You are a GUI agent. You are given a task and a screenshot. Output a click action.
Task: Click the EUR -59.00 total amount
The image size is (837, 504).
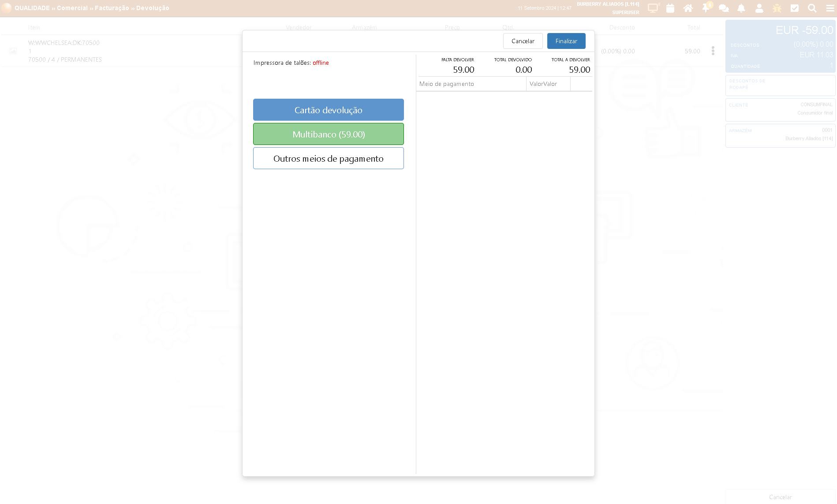tap(804, 30)
